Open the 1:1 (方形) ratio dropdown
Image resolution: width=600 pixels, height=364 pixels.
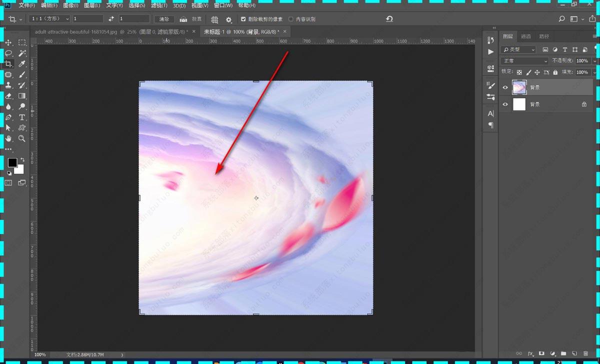tap(49, 19)
